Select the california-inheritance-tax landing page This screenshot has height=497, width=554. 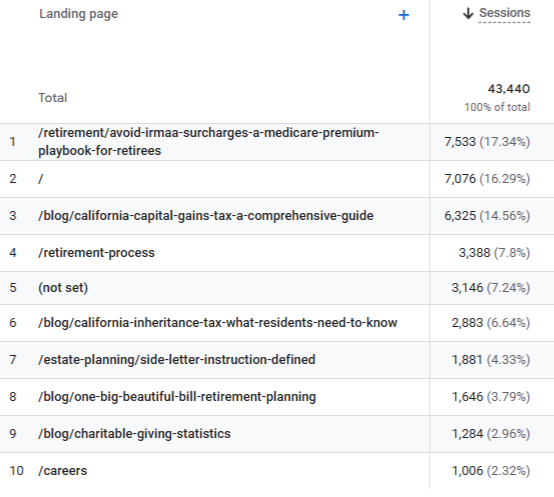(218, 323)
